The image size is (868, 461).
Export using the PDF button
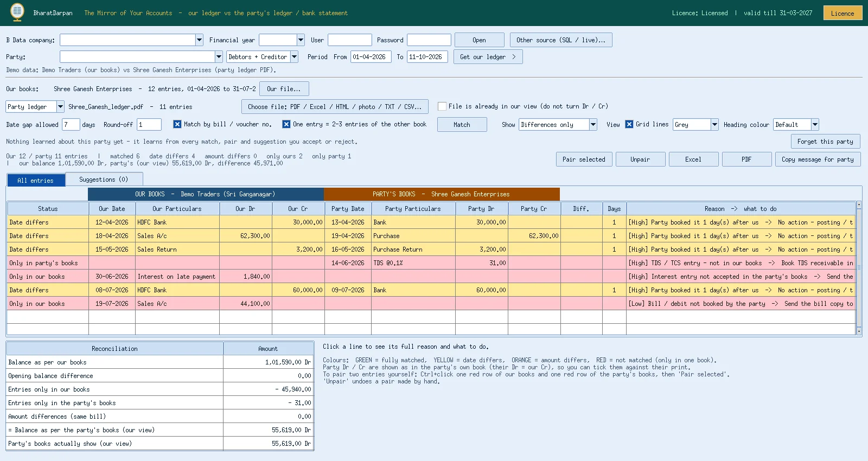tap(746, 159)
